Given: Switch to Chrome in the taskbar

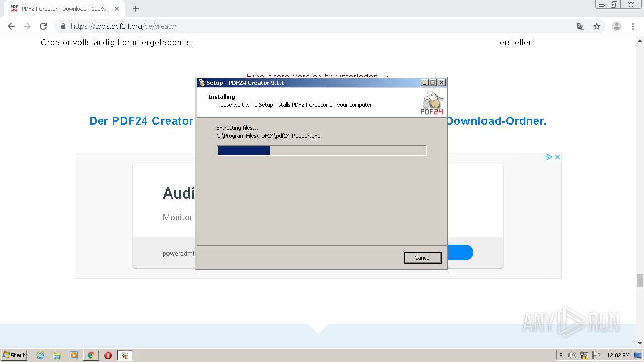Looking at the screenshot, I should pos(91,355).
